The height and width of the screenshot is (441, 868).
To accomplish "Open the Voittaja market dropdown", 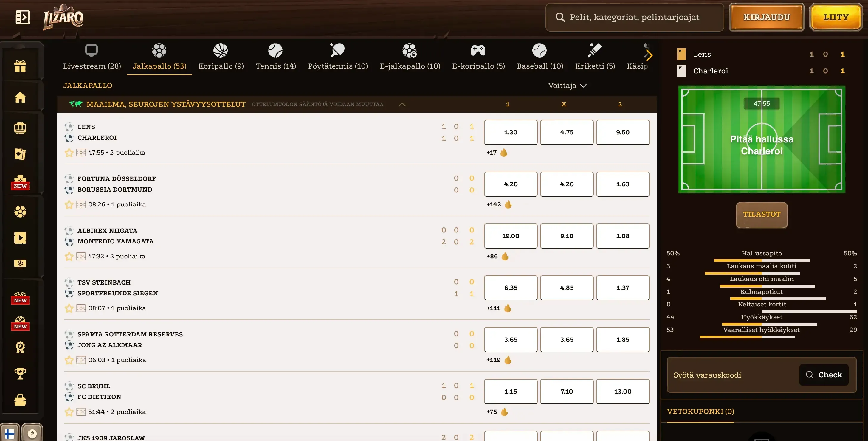I will (568, 86).
